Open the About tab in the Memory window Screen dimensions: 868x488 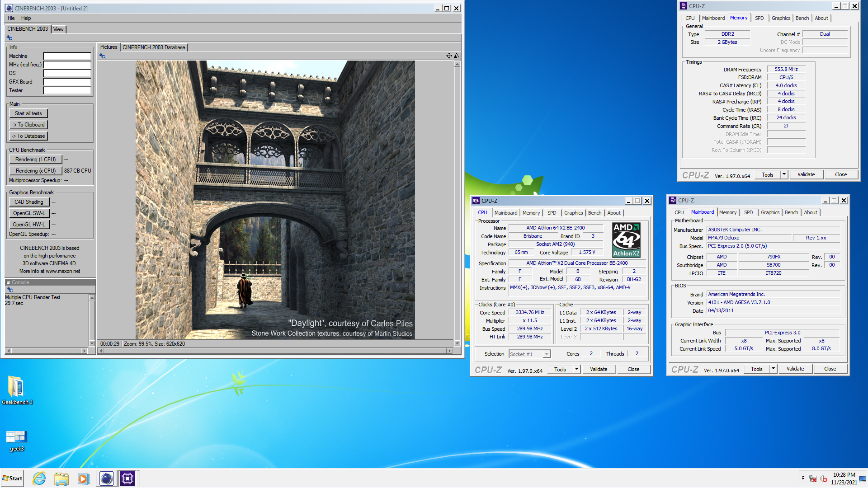821,18
